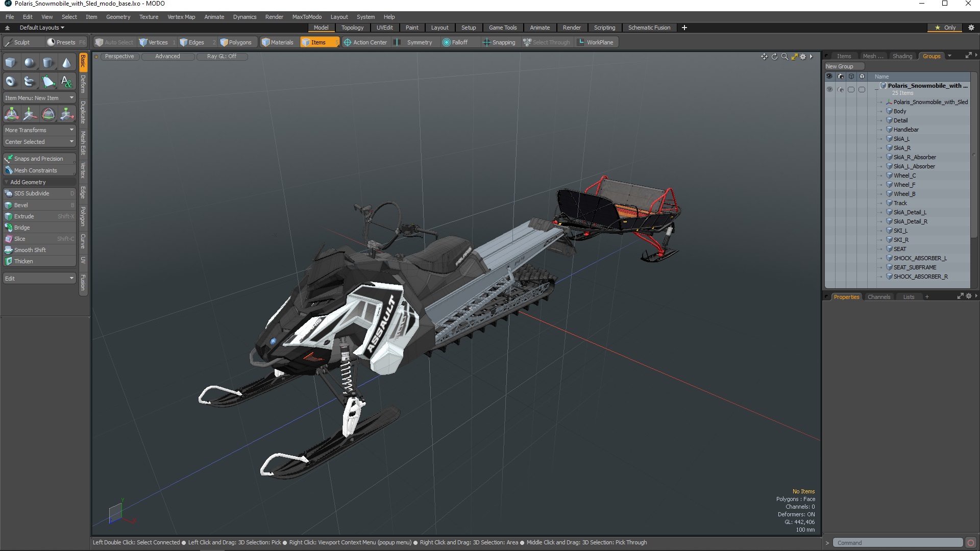Select the text tool icon
Screen dimensions: 980x551
[x=66, y=82]
